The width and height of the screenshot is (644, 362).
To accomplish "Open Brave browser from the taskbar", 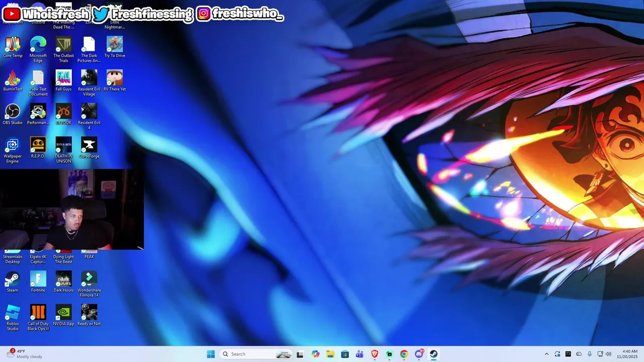I will click(x=374, y=354).
